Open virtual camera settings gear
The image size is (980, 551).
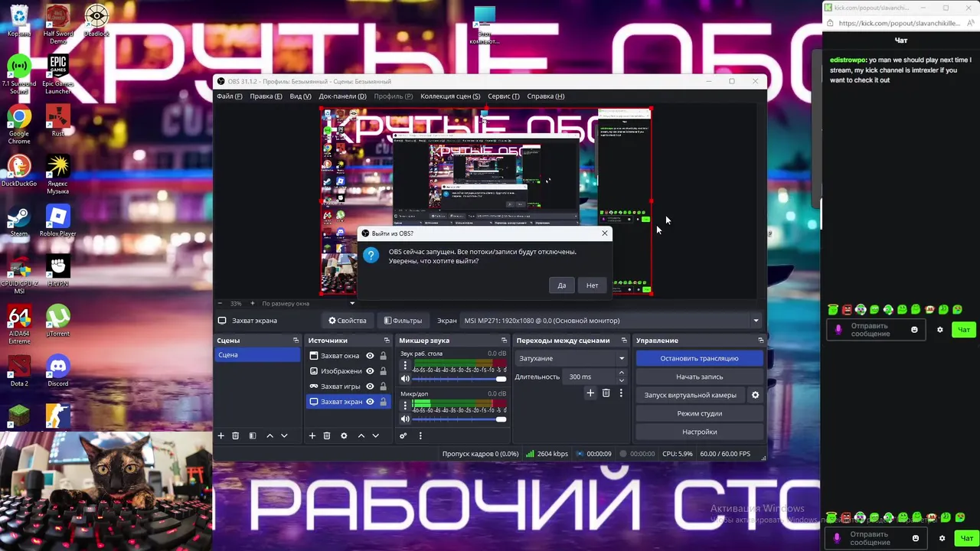755,395
